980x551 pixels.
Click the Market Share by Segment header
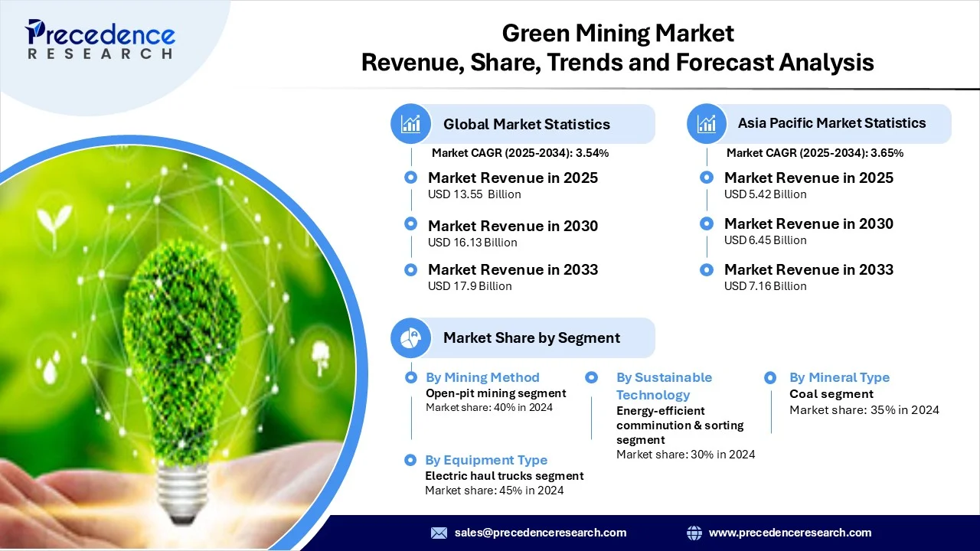531,337
